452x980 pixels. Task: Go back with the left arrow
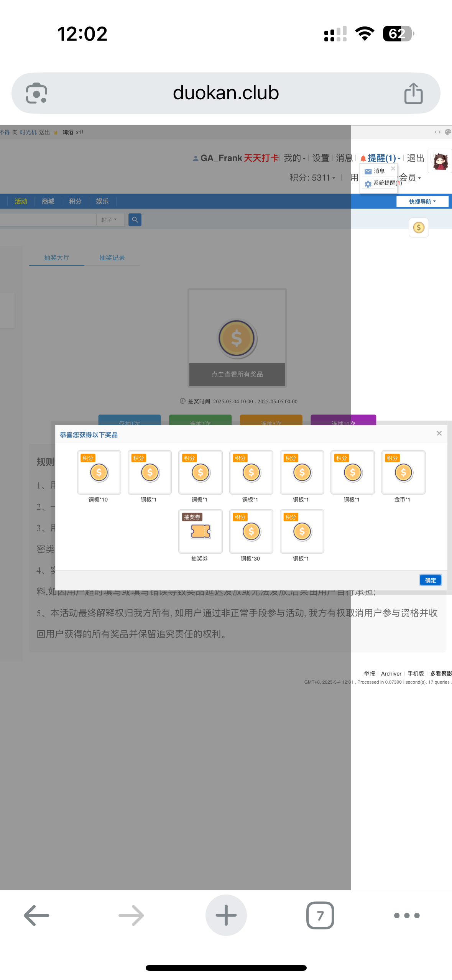tap(36, 915)
